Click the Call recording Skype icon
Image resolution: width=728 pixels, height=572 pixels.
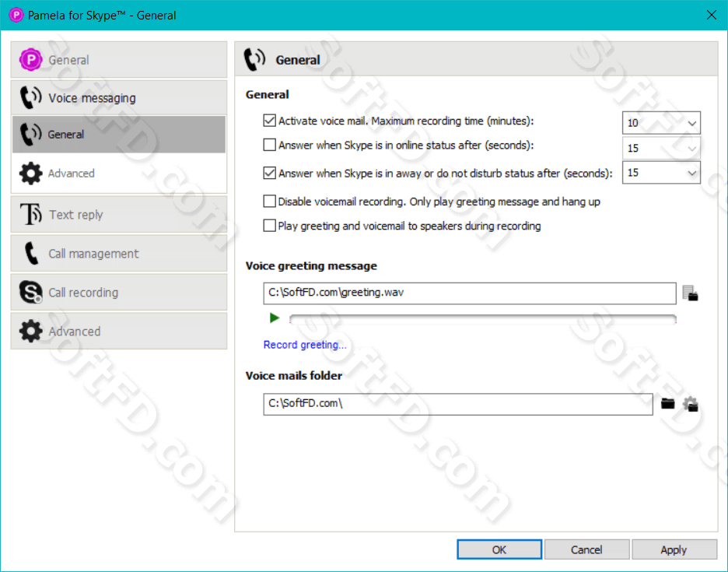[x=30, y=293]
